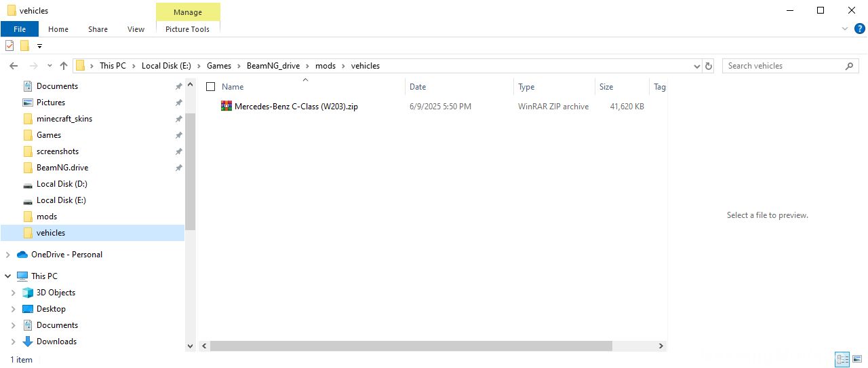Viewport: 868px width, 368px height.
Task: Select the Manage contextual tab header
Action: [188, 12]
